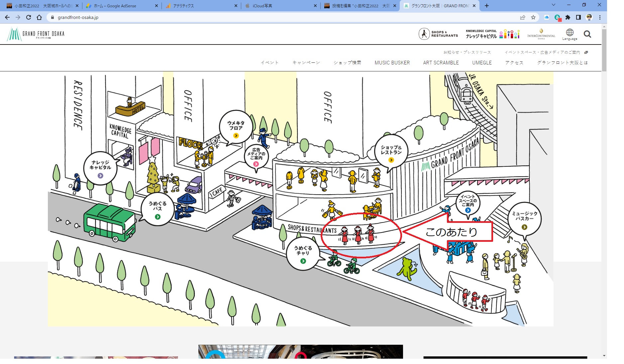
Task: Open the キャンペーン menu item
Action: click(306, 63)
